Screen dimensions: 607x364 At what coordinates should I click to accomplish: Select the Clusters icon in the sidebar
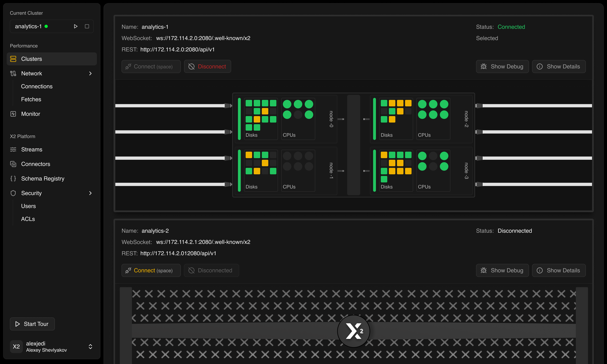[13, 59]
